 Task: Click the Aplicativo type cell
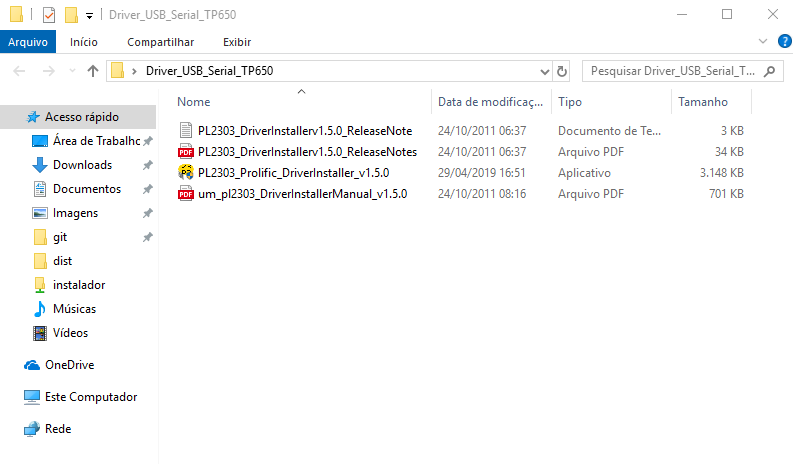(x=584, y=173)
